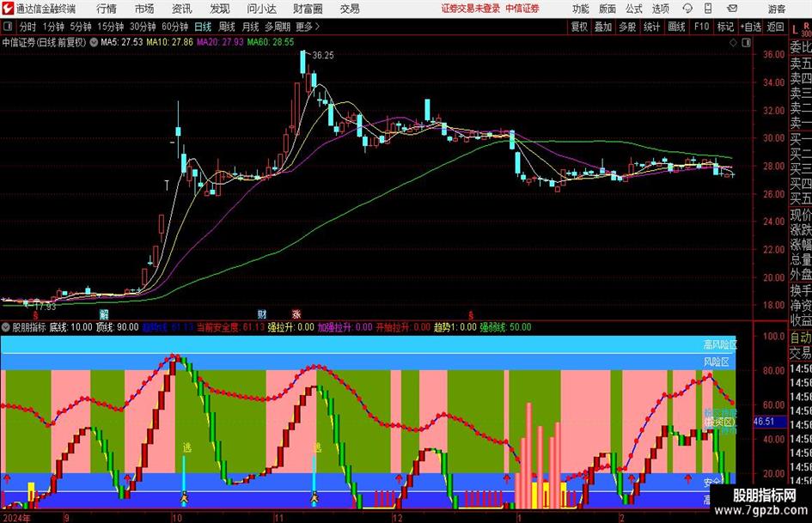This screenshot has height=523, width=812.
Task: Add stock via +自选 button
Action: tap(750, 27)
